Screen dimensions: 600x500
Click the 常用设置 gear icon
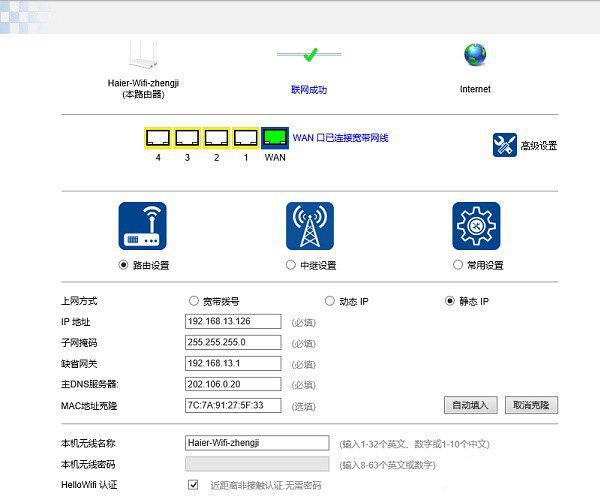coord(476,226)
